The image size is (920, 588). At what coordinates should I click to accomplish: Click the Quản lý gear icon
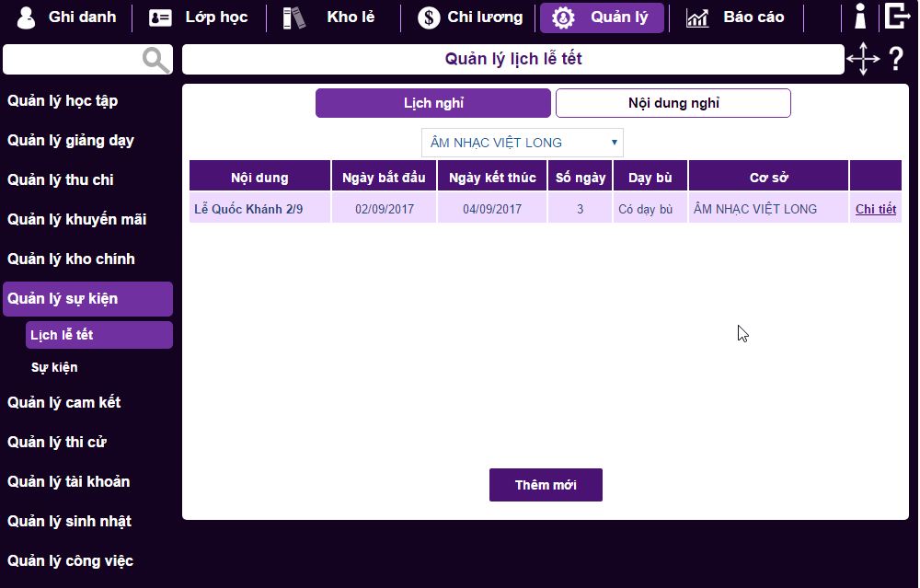tap(563, 17)
